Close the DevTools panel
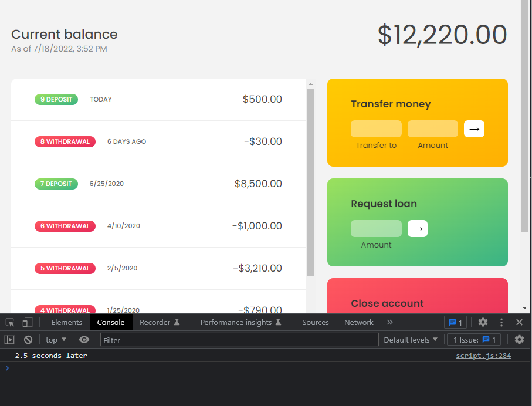This screenshot has width=532, height=406. coord(519,322)
